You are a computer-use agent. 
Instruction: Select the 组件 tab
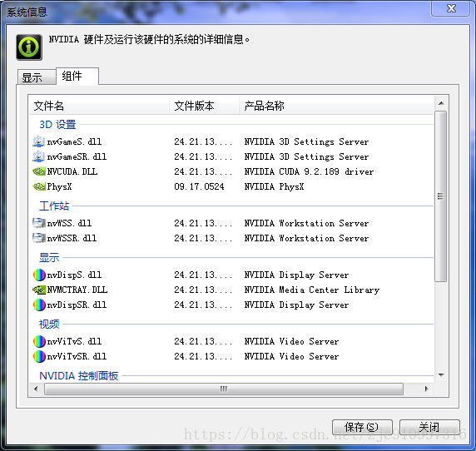click(77, 76)
